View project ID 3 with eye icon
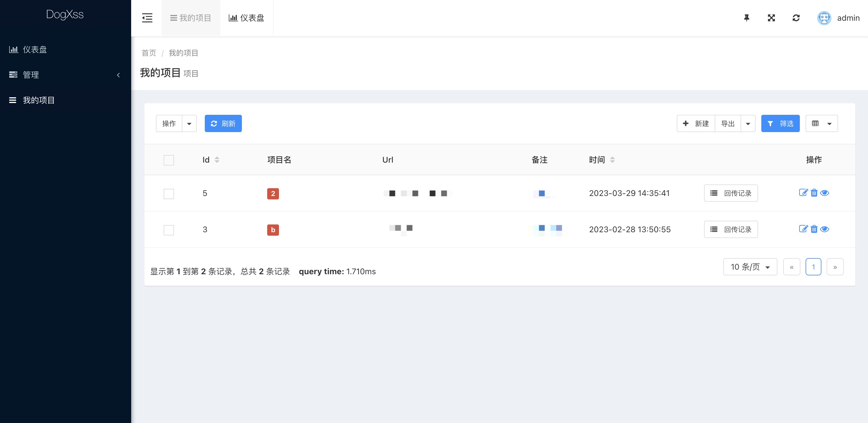 [825, 229]
